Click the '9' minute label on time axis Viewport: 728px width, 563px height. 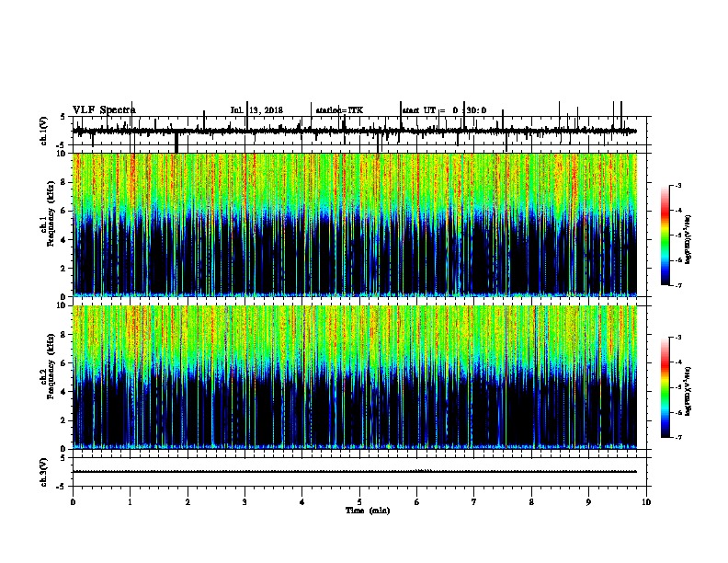pos(588,502)
